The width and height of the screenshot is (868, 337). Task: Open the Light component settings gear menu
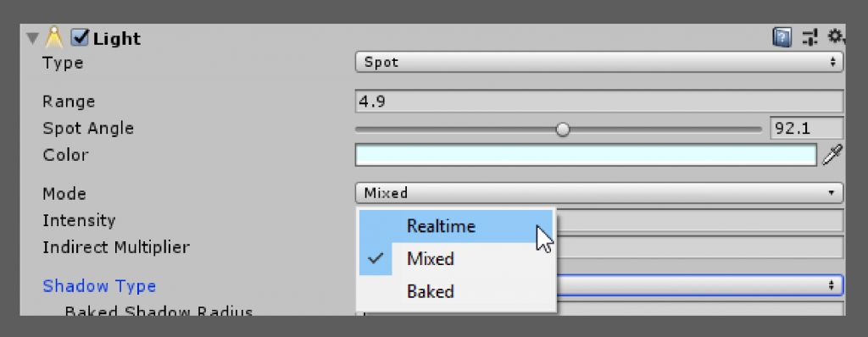coord(835,37)
